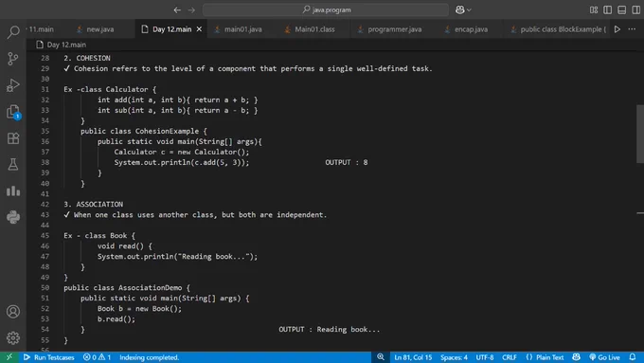This screenshot has width=644, height=363.
Task: Open the Accounts menu
Action: [13, 312]
